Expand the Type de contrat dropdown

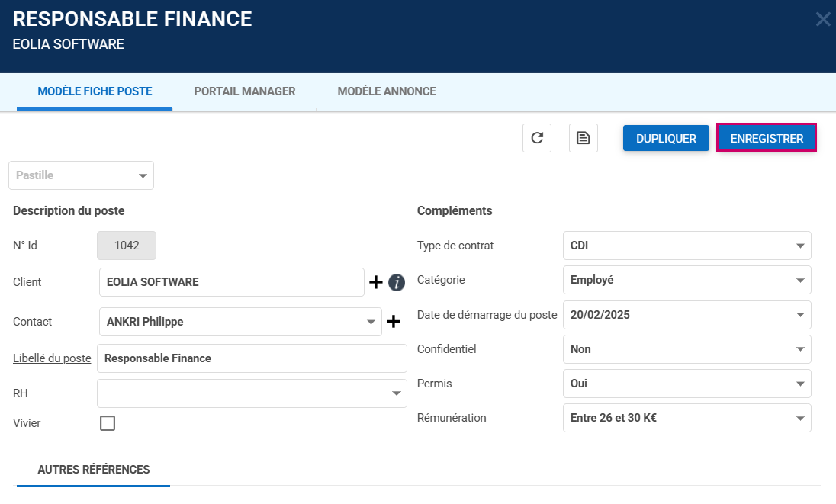tap(686, 246)
